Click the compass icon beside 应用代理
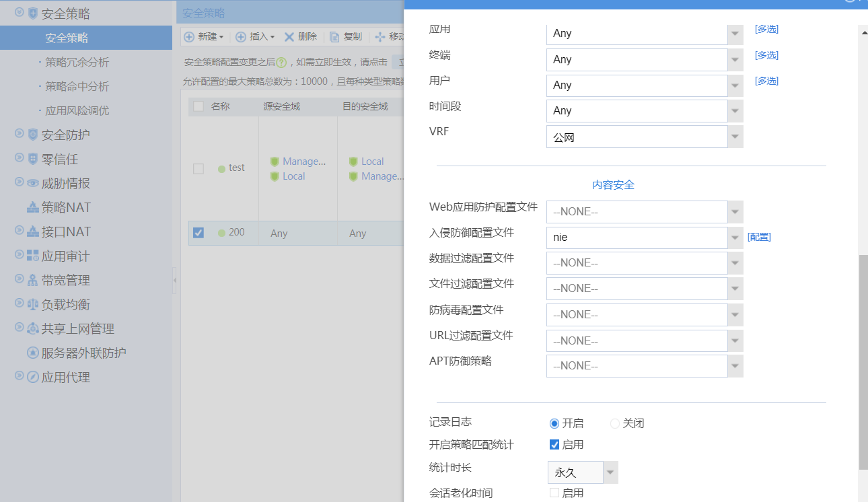 [x=33, y=377]
